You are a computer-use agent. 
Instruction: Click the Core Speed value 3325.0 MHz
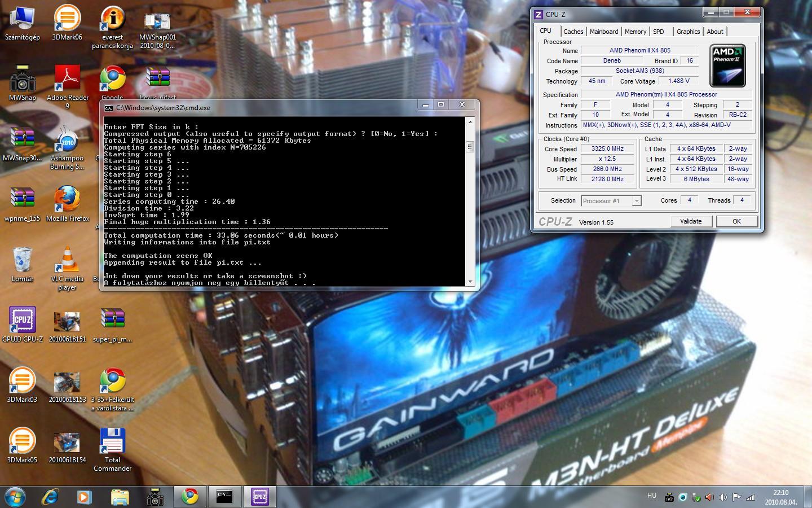607,149
